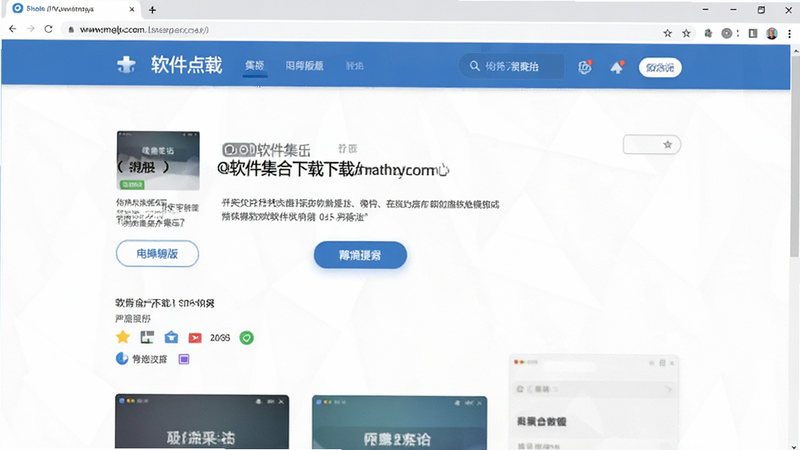Select the active browser tab

click(x=74, y=9)
